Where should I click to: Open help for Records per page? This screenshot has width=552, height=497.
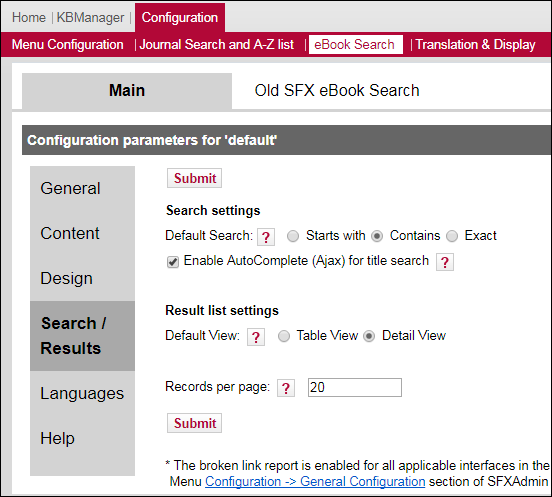click(286, 388)
